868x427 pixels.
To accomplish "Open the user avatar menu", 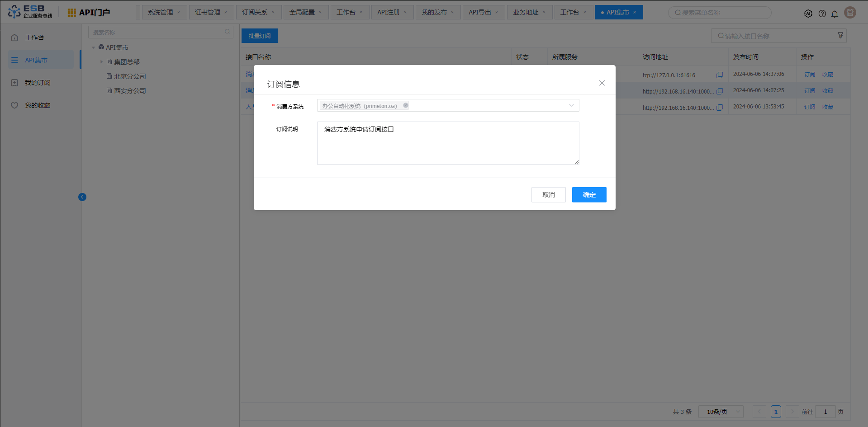I will (x=850, y=13).
